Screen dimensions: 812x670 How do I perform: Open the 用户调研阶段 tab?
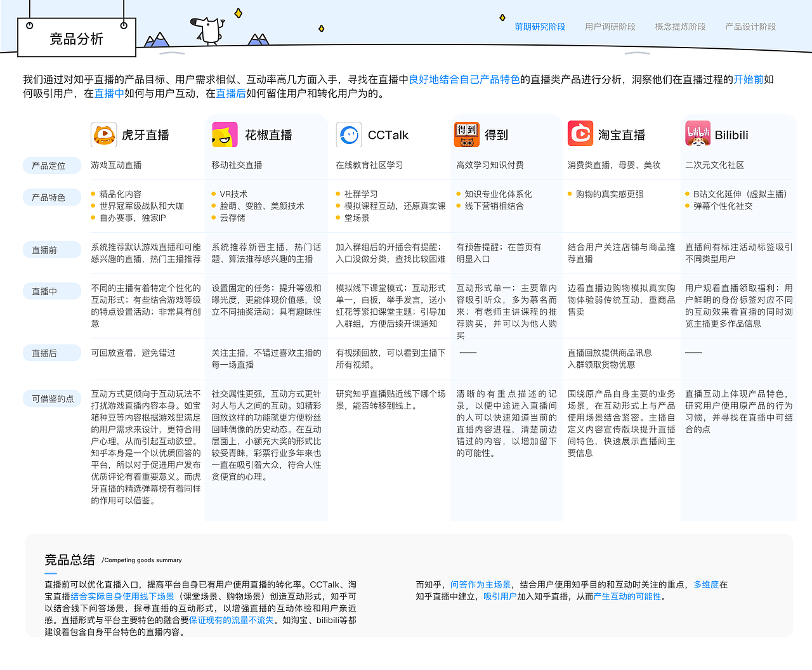610,27
